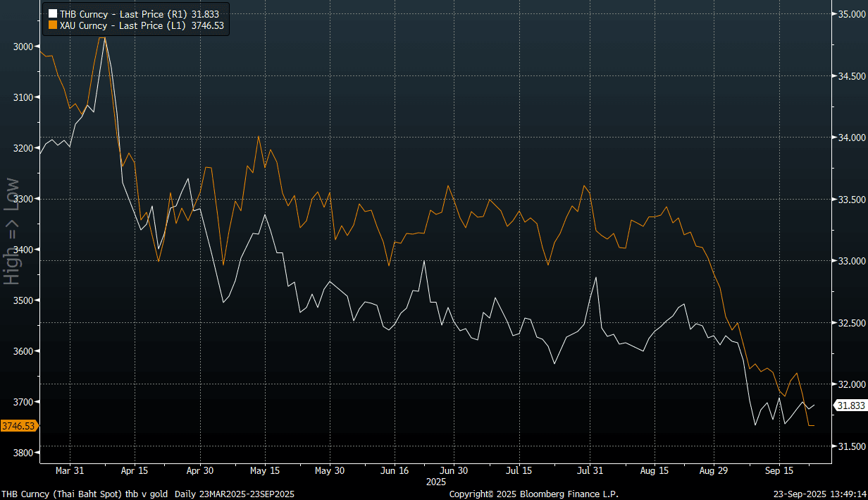The width and height of the screenshot is (868, 500).
Task: Click the Bloomberg Finance L.P. copyright text
Action: click(533, 494)
